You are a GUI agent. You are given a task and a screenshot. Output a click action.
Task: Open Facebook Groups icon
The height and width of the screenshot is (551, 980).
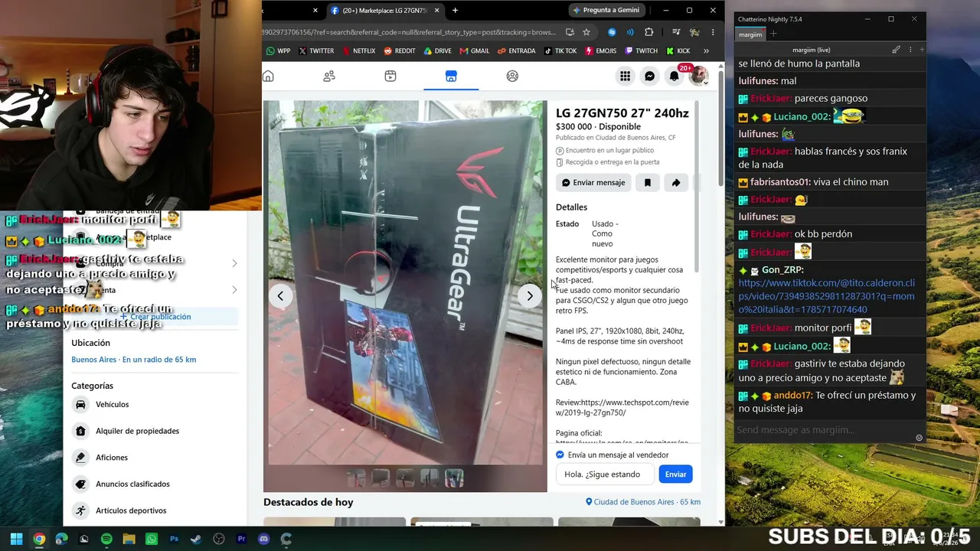click(x=512, y=76)
